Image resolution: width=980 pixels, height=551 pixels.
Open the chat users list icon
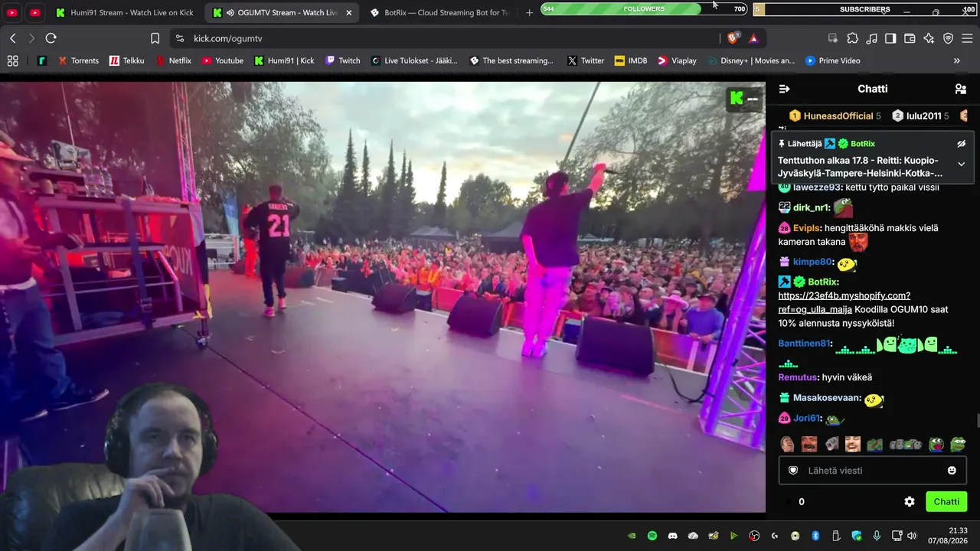[x=961, y=89]
